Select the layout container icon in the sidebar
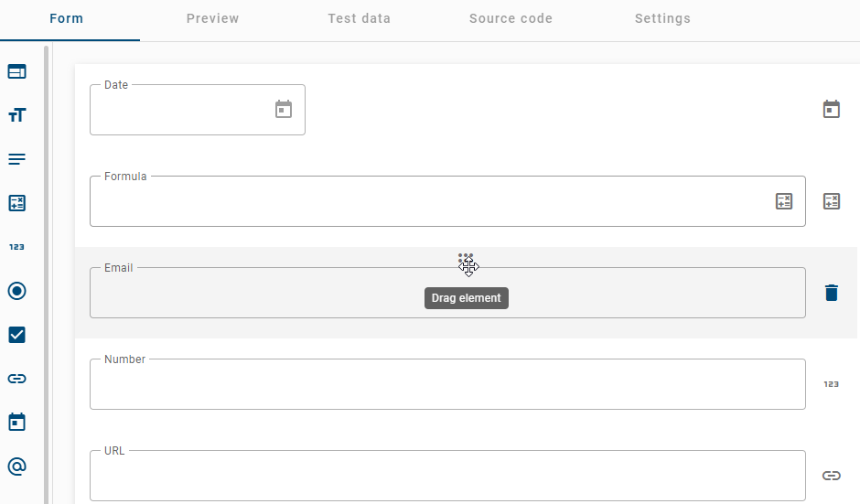 coord(17,72)
